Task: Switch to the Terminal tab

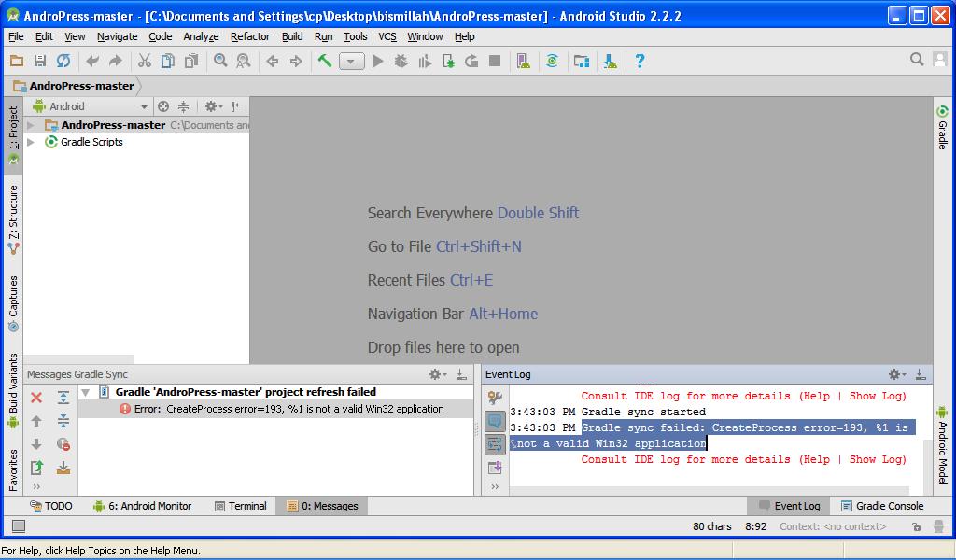Action: click(x=241, y=506)
